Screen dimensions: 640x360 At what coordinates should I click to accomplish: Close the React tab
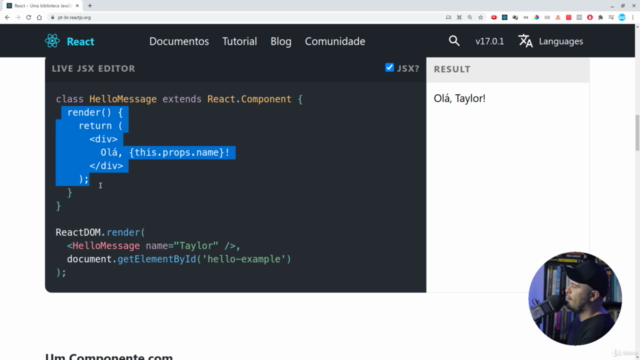77,6
